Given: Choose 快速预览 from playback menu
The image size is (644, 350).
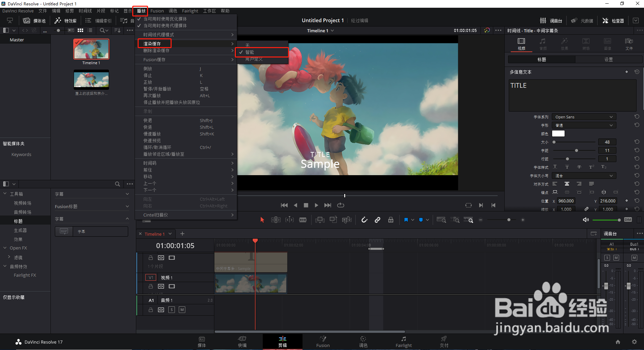Looking at the screenshot, I should pyautogui.click(x=186, y=141).
